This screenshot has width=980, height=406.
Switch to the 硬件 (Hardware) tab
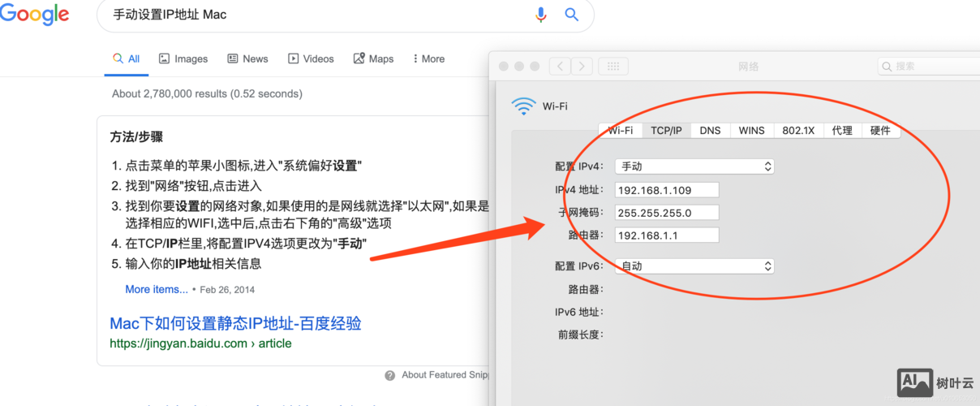(x=880, y=130)
